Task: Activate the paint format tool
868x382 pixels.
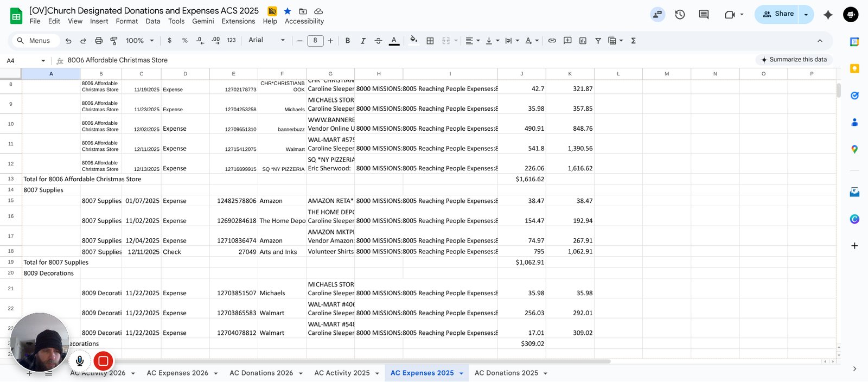Action: pyautogui.click(x=114, y=41)
